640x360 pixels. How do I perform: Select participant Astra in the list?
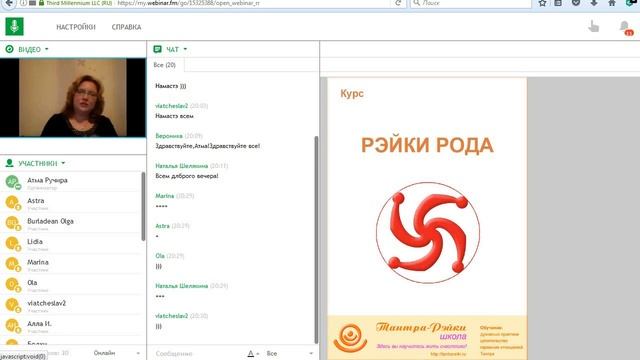point(71,202)
